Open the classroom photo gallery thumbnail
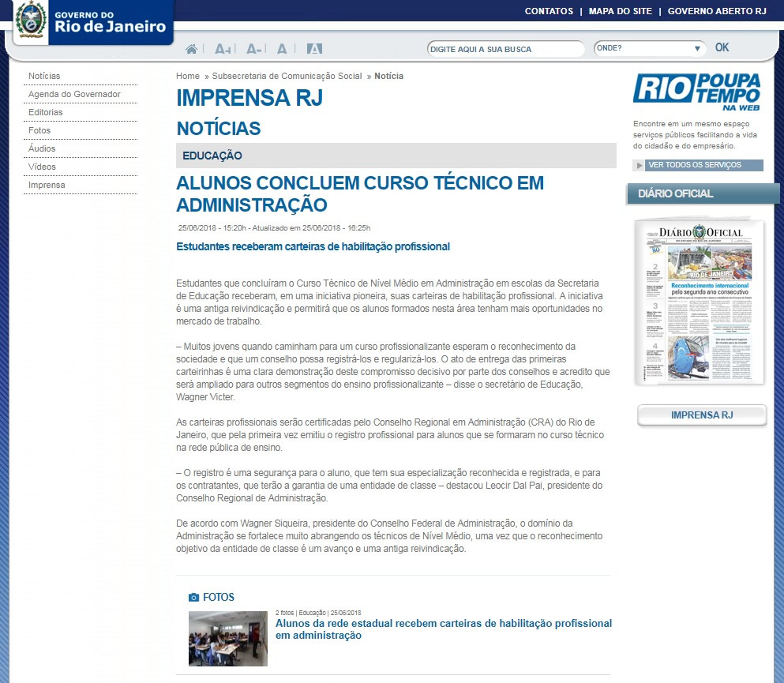784x683 pixels. point(227,638)
